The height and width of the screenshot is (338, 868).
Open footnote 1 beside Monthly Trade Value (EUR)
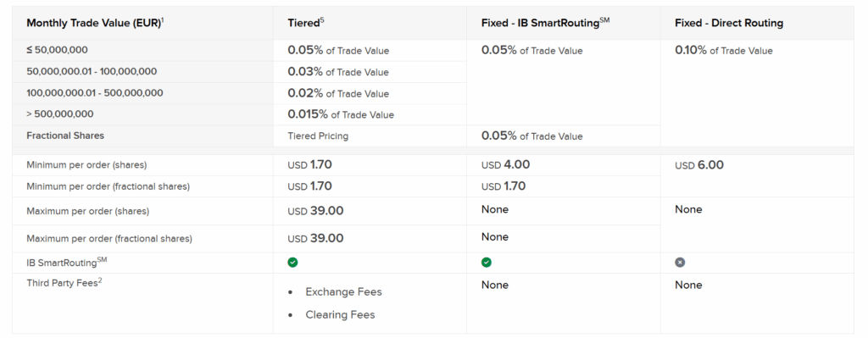click(163, 20)
